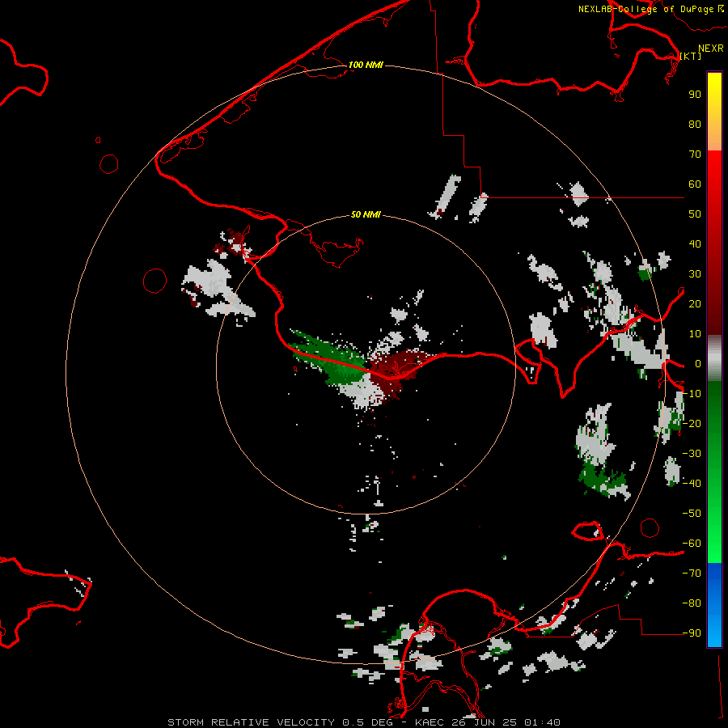This screenshot has width=728, height=728.
Task: Click the positive 40 scale value
Action: pos(695,244)
